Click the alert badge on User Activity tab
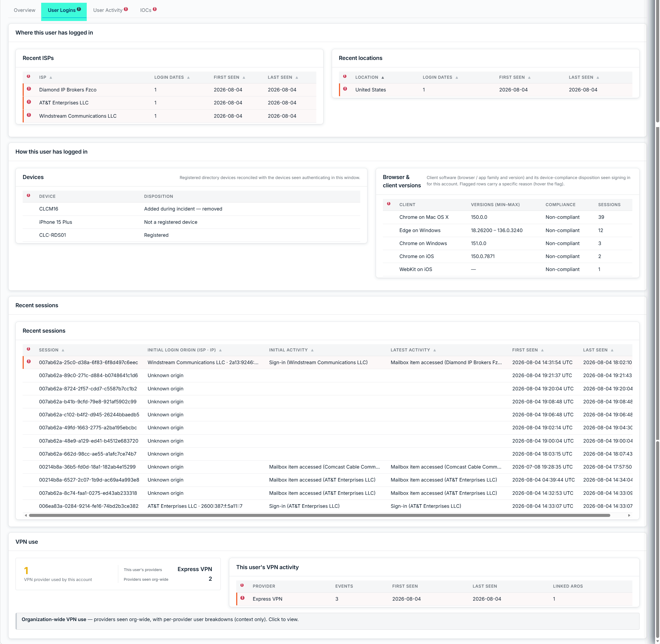This screenshot has height=644, width=660. [126, 9]
